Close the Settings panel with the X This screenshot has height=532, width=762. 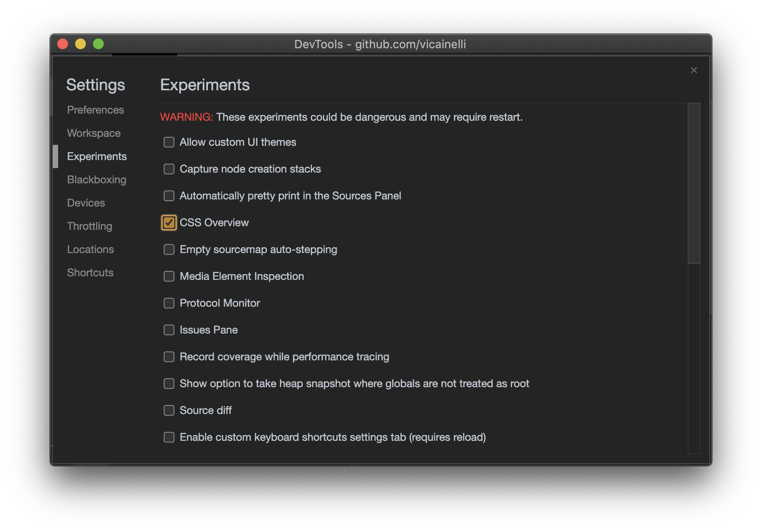point(694,70)
